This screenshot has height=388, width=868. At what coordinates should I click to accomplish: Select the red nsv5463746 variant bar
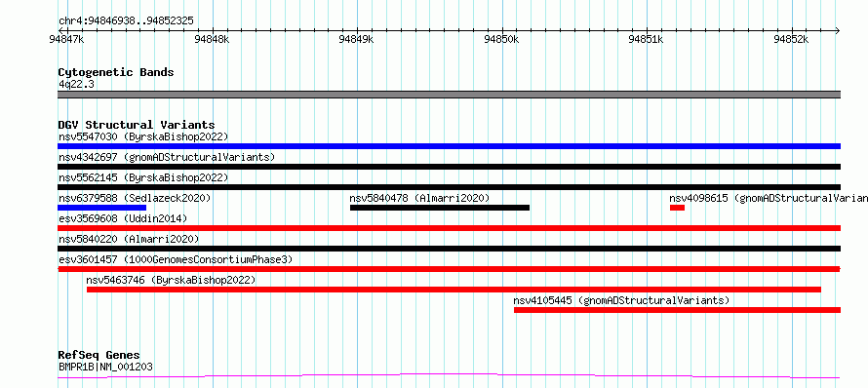(454, 290)
